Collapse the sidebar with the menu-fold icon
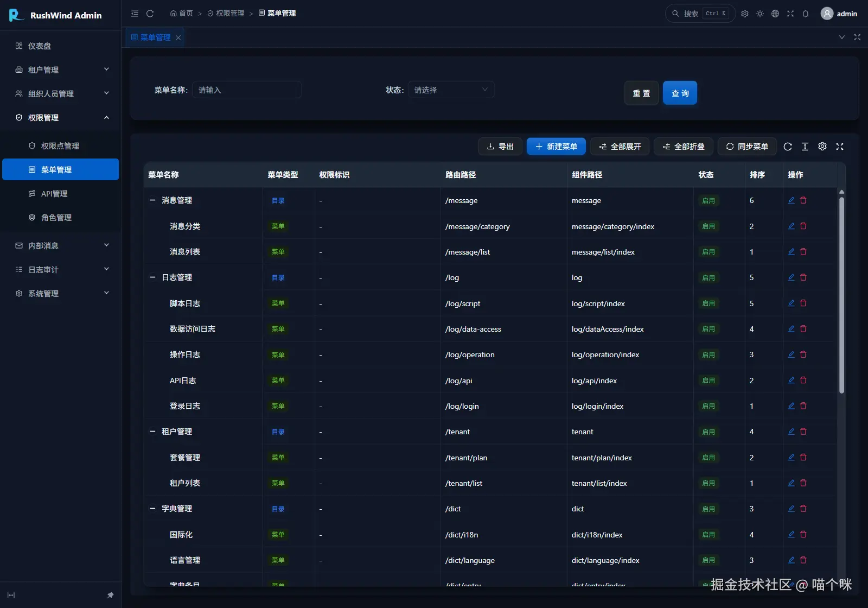 [135, 14]
